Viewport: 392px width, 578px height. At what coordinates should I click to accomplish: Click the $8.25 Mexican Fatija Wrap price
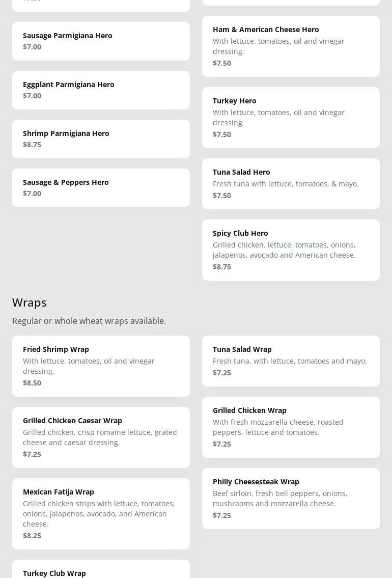(x=32, y=536)
